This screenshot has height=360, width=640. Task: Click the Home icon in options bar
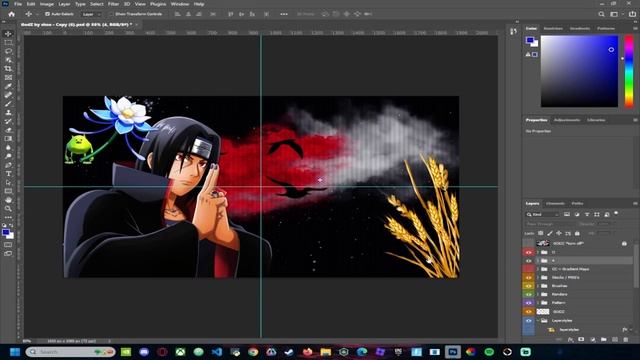point(11,14)
